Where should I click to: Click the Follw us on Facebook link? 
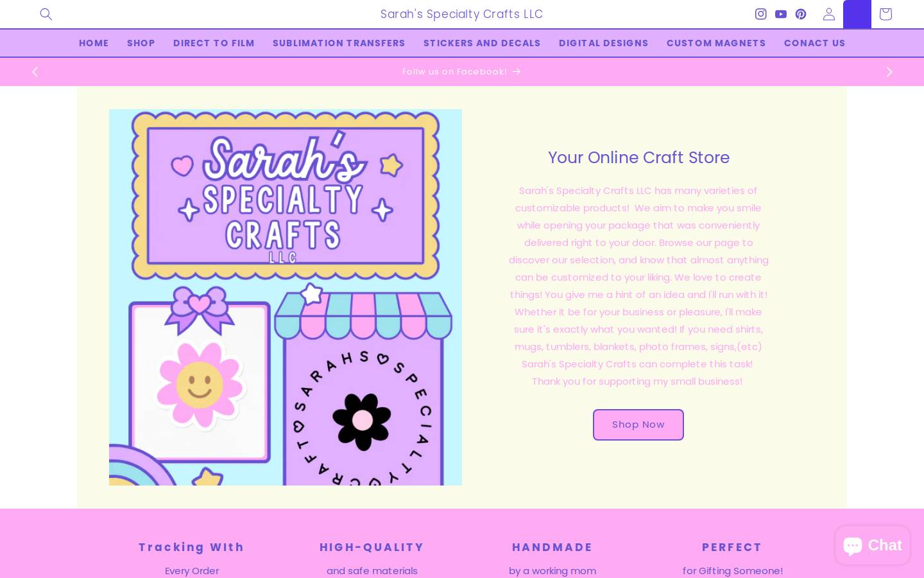pos(461,72)
